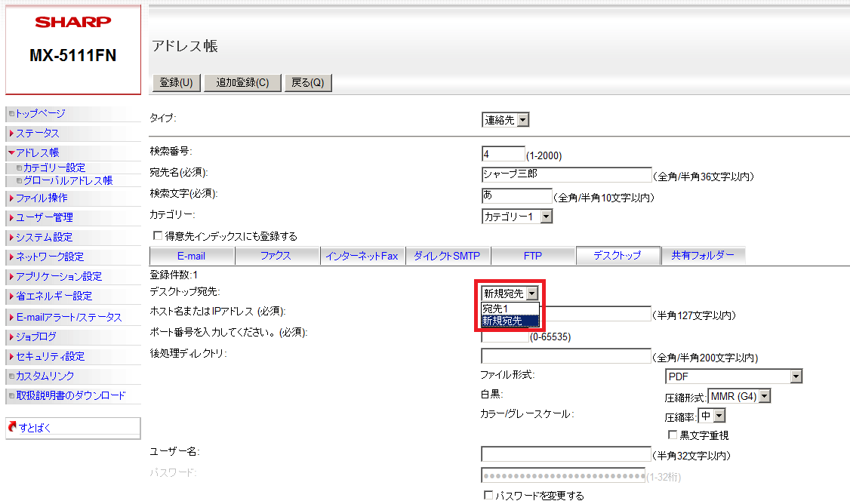Switch to the E-mail tab
Viewport: 850px width, 504px height.
click(191, 256)
